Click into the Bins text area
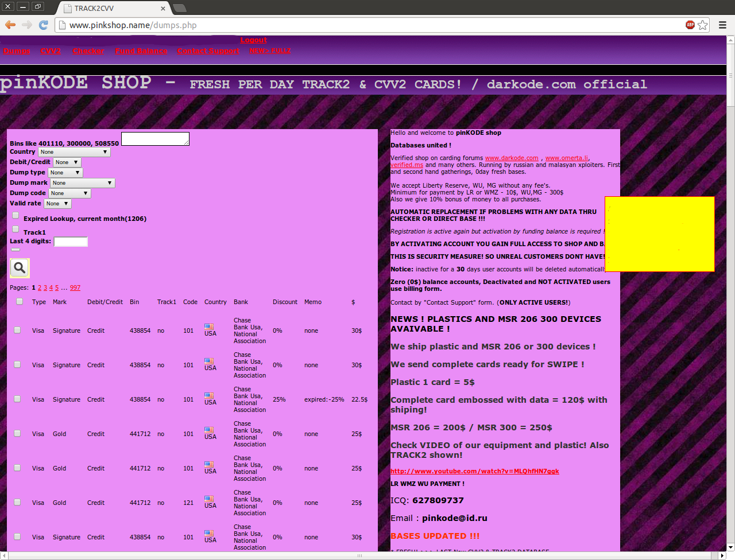This screenshot has width=735, height=560. click(155, 139)
